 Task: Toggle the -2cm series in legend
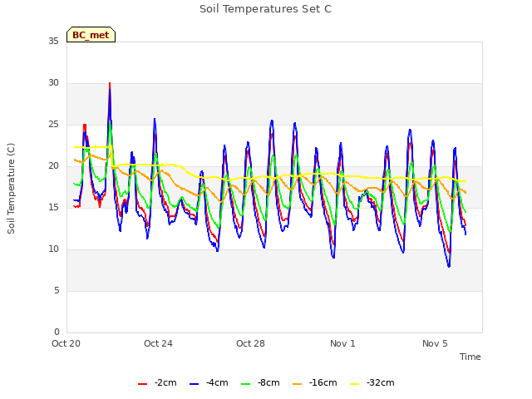(157, 383)
